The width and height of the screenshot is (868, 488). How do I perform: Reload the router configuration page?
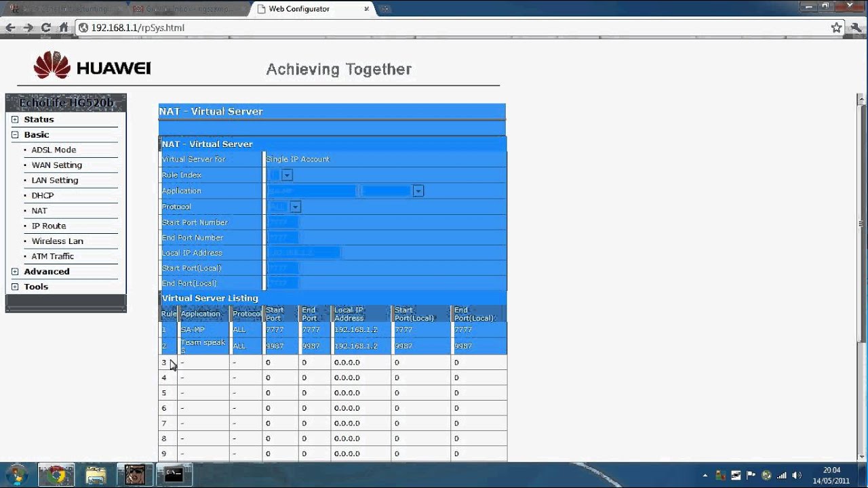point(46,28)
